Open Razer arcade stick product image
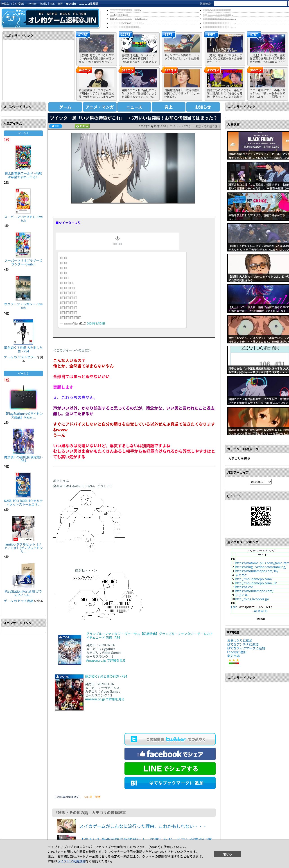The image size is (289, 868). (x=23, y=398)
